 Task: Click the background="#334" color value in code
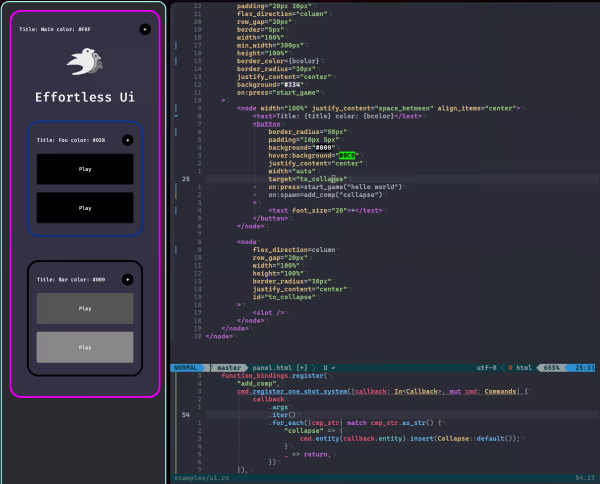coord(292,85)
